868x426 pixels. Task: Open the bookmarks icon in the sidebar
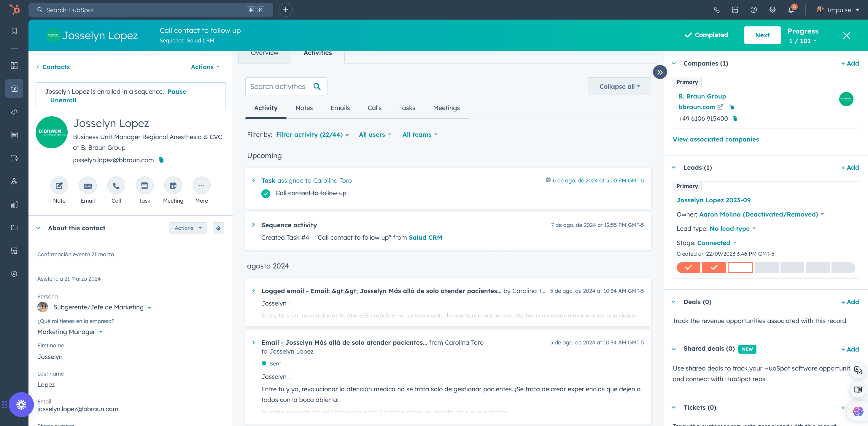(14, 31)
